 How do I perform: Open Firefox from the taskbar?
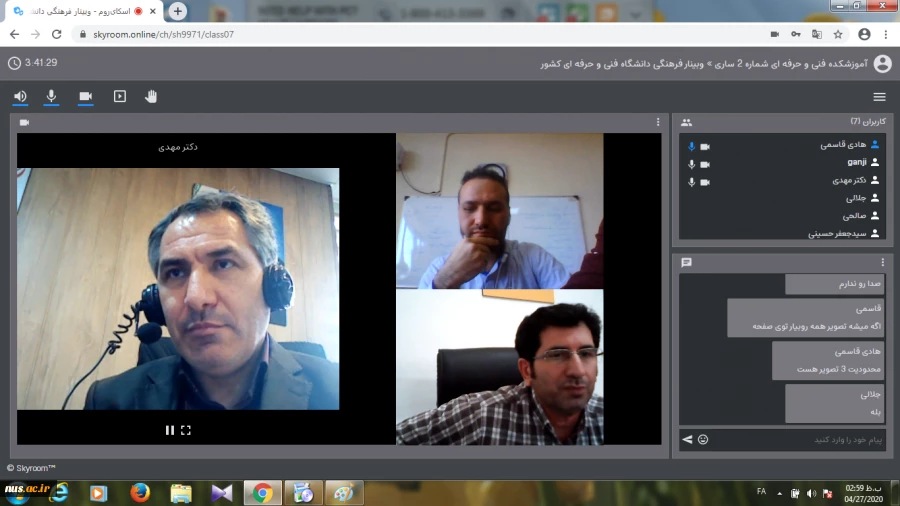139,493
